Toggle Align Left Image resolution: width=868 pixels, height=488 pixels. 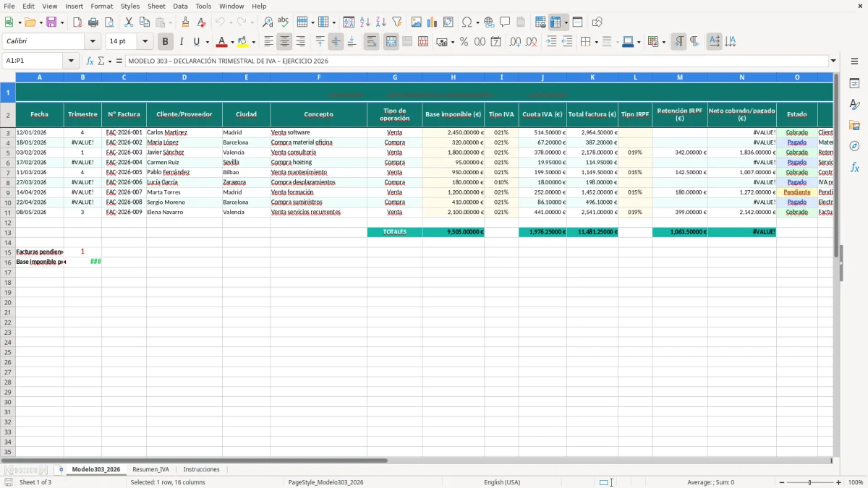(x=268, y=42)
